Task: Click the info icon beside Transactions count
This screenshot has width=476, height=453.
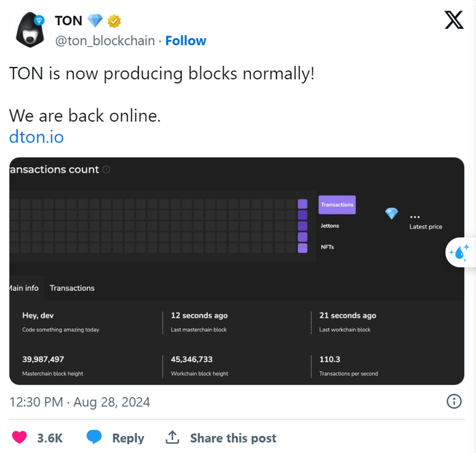Action: (x=106, y=169)
